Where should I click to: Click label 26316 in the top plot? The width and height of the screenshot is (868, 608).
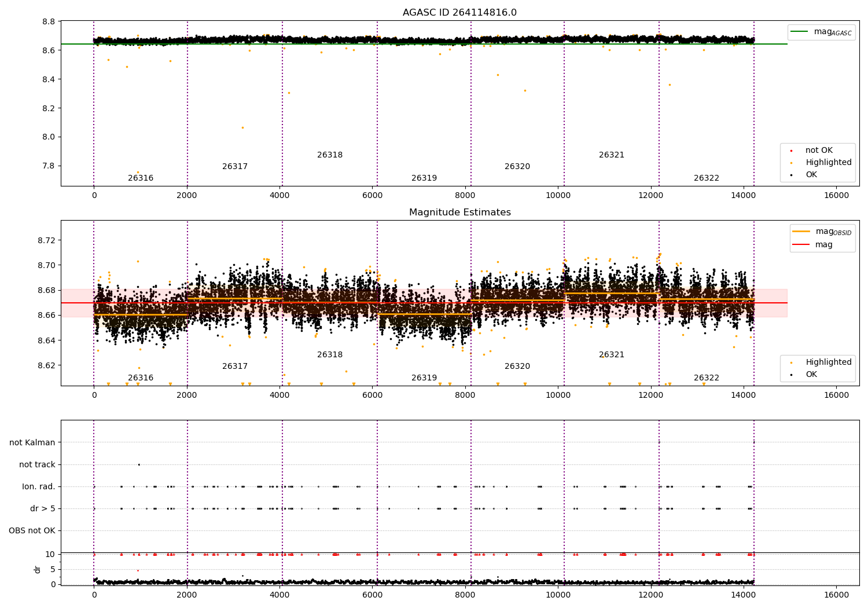tap(141, 178)
